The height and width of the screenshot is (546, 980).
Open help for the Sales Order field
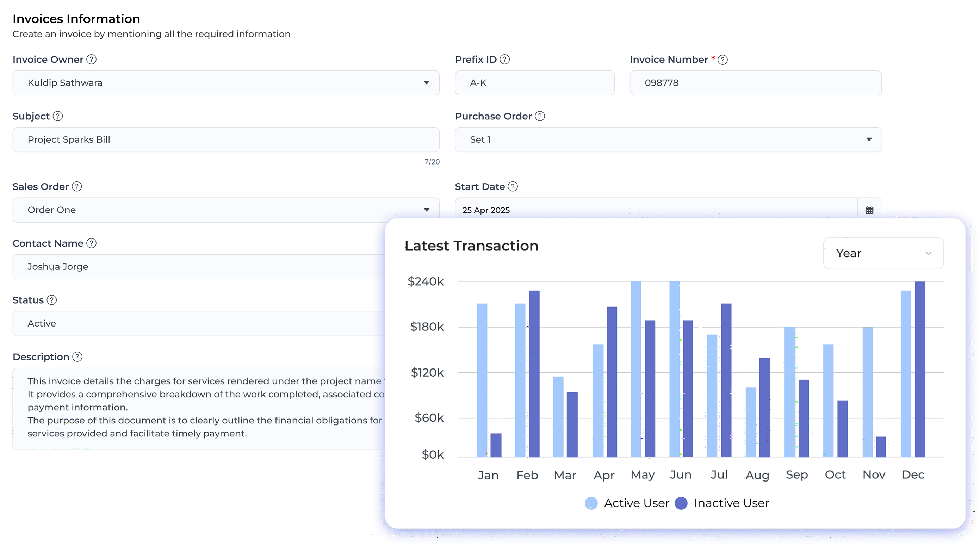pos(76,186)
